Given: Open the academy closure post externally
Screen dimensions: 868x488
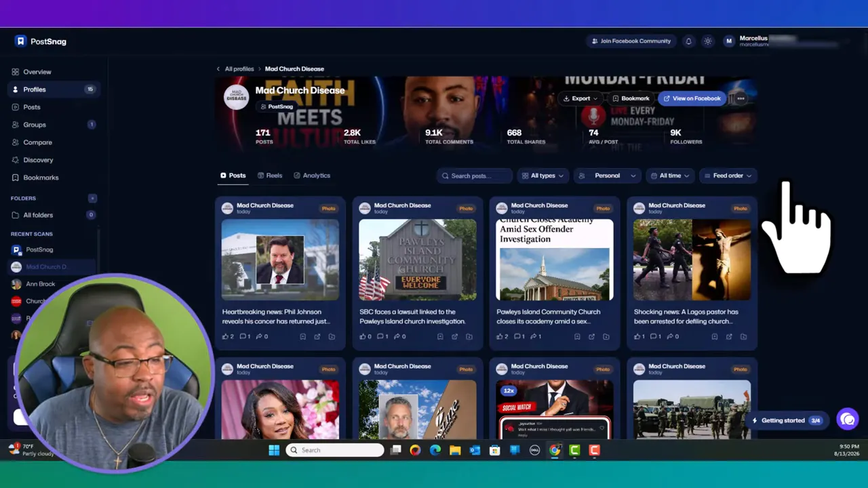Looking at the screenshot, I should (592, 337).
